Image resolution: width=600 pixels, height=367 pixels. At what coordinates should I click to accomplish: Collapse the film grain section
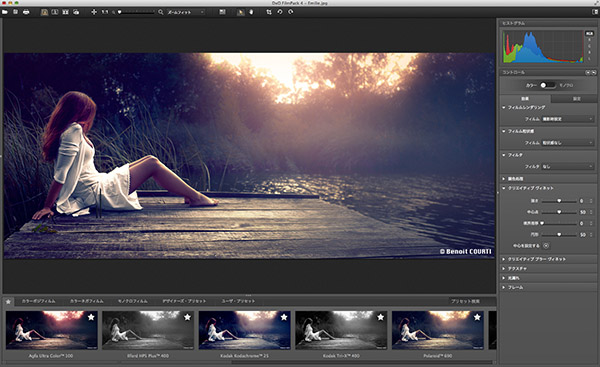pos(504,131)
